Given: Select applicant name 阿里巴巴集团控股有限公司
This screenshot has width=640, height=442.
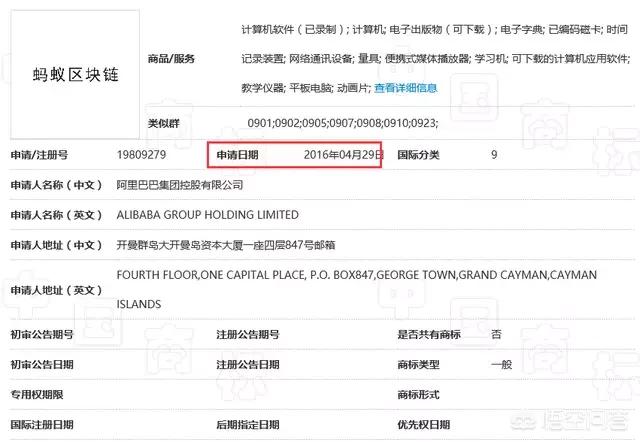Looking at the screenshot, I should click(x=180, y=185).
